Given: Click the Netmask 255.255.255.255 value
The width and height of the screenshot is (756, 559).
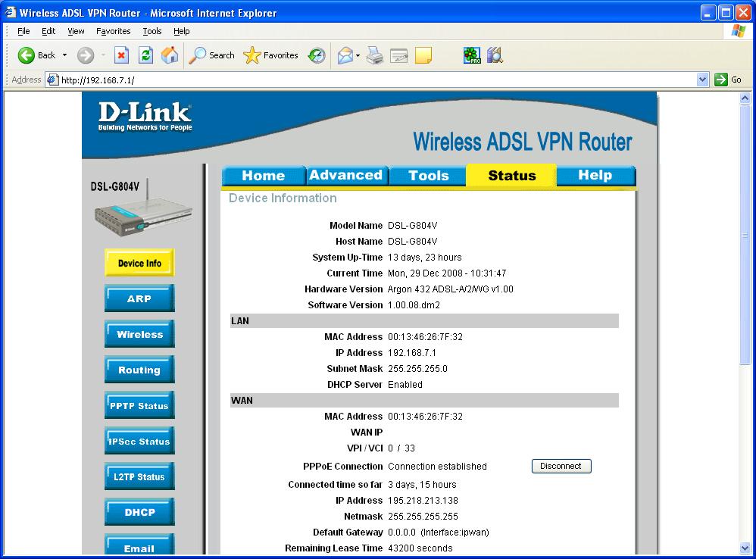Looking at the screenshot, I should [423, 516].
